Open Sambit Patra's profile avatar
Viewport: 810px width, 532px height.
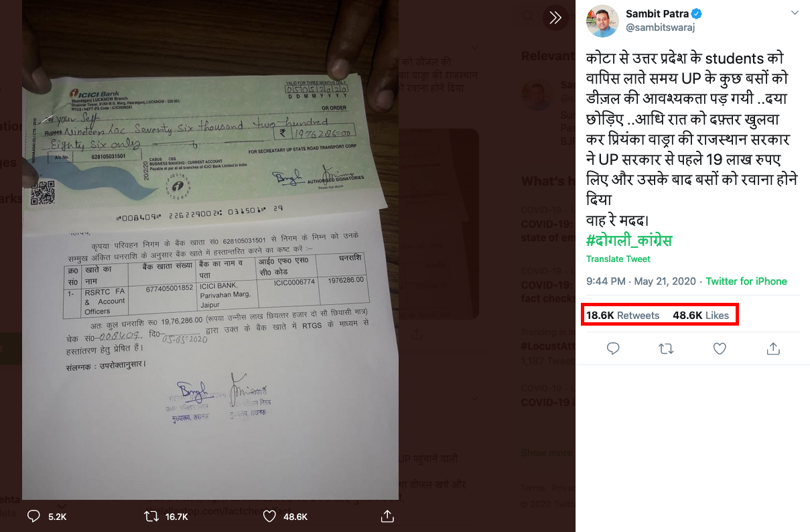602,21
